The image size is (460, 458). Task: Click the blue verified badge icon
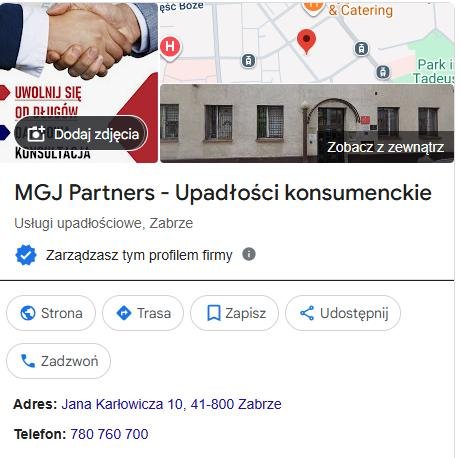tap(26, 255)
